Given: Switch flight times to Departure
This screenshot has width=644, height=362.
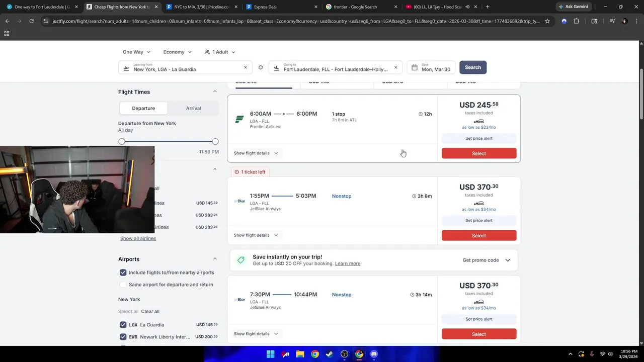Looking at the screenshot, I should pos(143,108).
